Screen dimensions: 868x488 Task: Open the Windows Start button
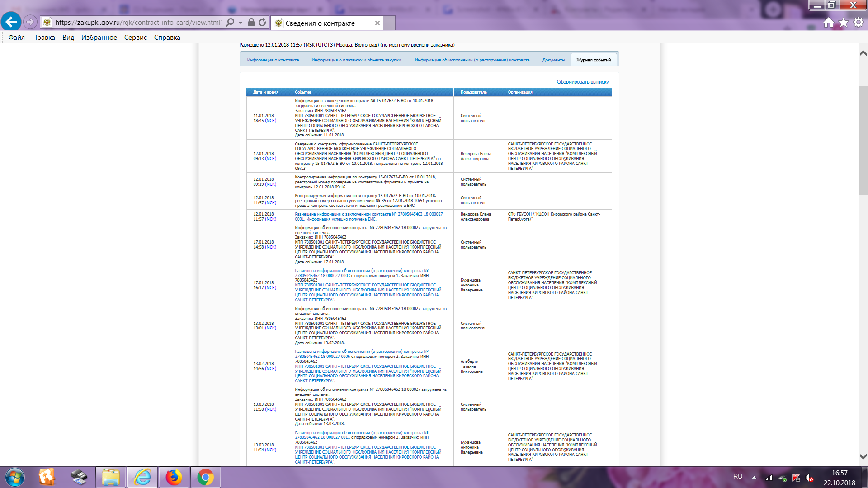click(14, 478)
